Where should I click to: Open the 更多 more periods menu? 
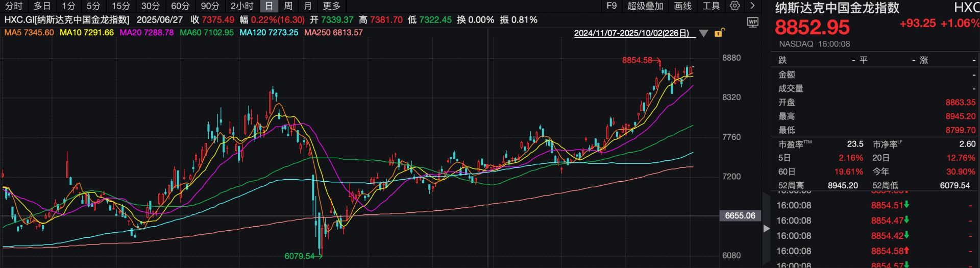point(332,6)
